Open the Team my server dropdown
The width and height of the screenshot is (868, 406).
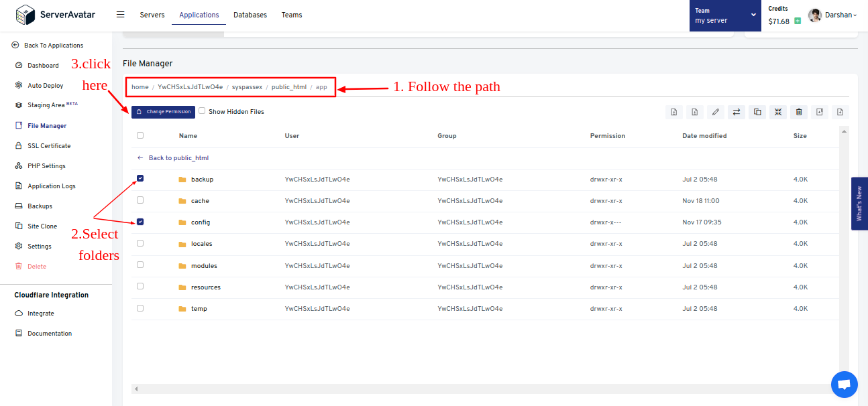[724, 15]
